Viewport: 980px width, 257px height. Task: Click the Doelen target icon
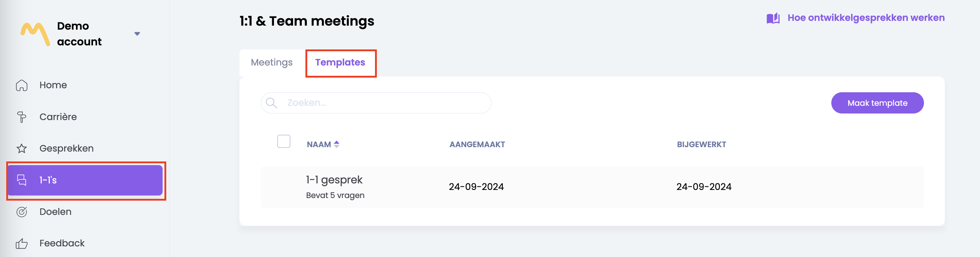(22, 212)
